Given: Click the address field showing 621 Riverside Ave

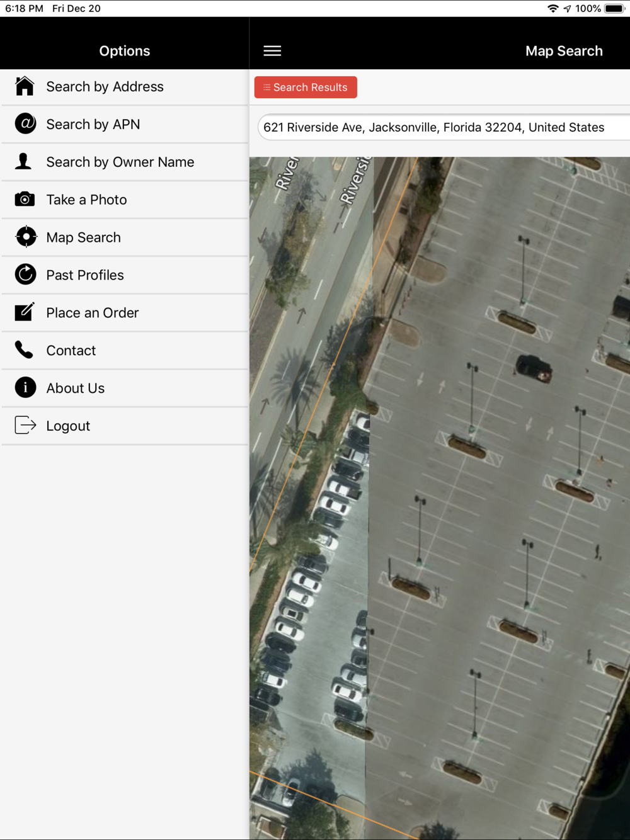Looking at the screenshot, I should 444,127.
